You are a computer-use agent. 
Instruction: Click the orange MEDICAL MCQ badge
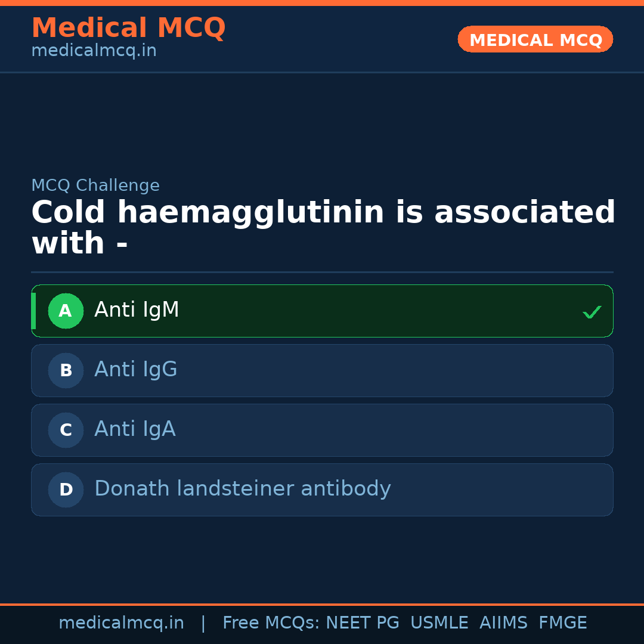tap(535, 40)
